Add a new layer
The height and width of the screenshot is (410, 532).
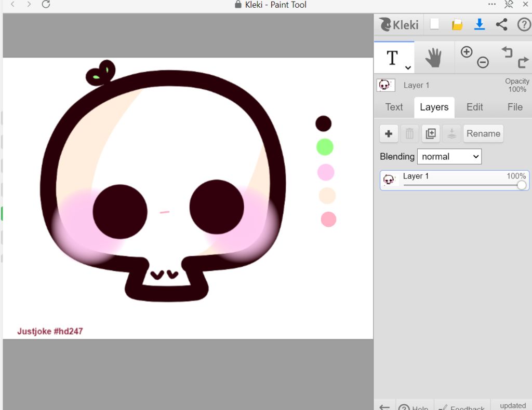[389, 133]
